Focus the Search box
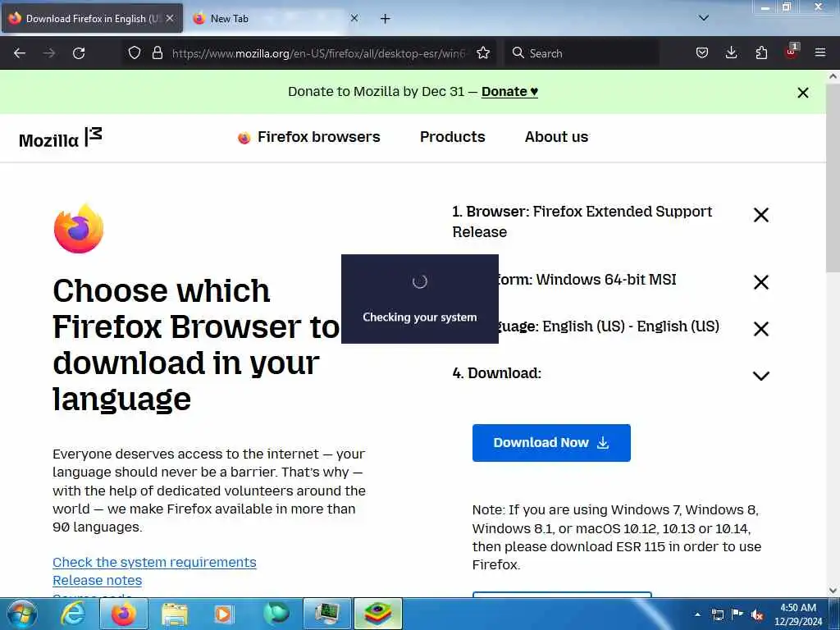The image size is (840, 630). click(x=582, y=53)
